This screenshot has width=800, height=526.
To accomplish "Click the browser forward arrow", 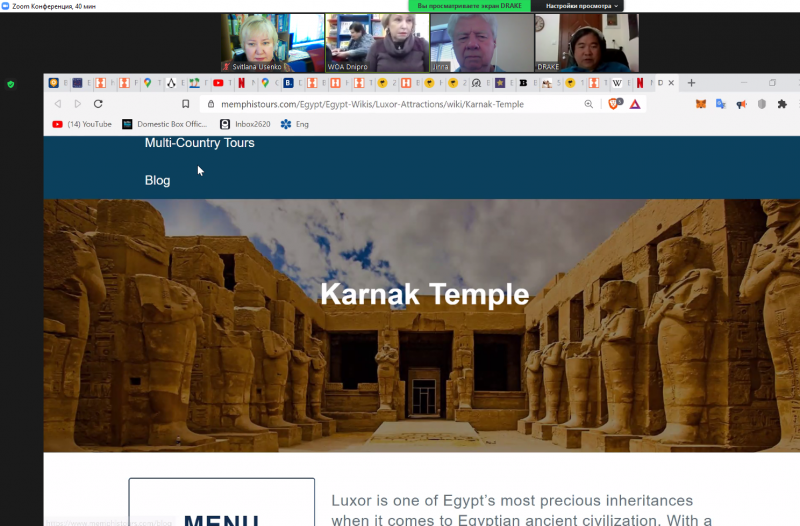I will click(78, 104).
